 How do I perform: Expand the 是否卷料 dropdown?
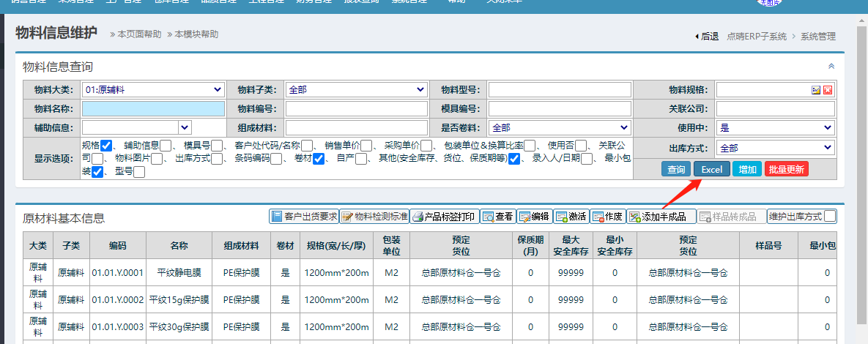click(560, 127)
